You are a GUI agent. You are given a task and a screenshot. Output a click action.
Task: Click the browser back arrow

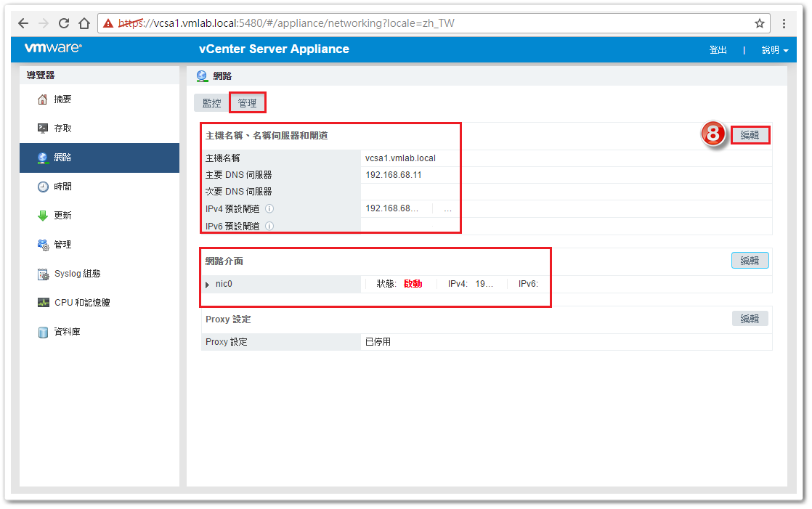(x=23, y=23)
